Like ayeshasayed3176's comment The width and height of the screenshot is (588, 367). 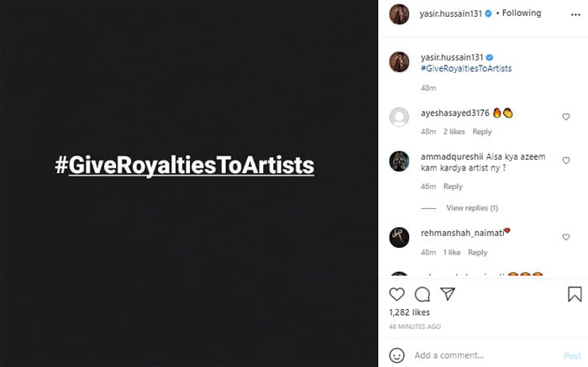566,117
